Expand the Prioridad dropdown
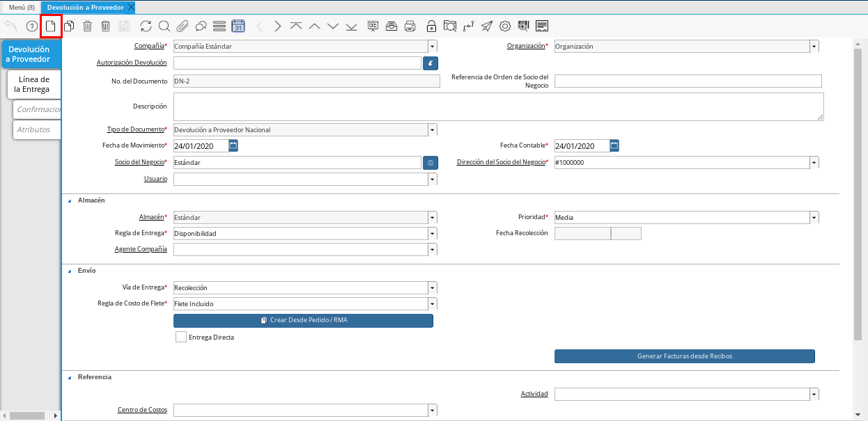 pos(814,218)
